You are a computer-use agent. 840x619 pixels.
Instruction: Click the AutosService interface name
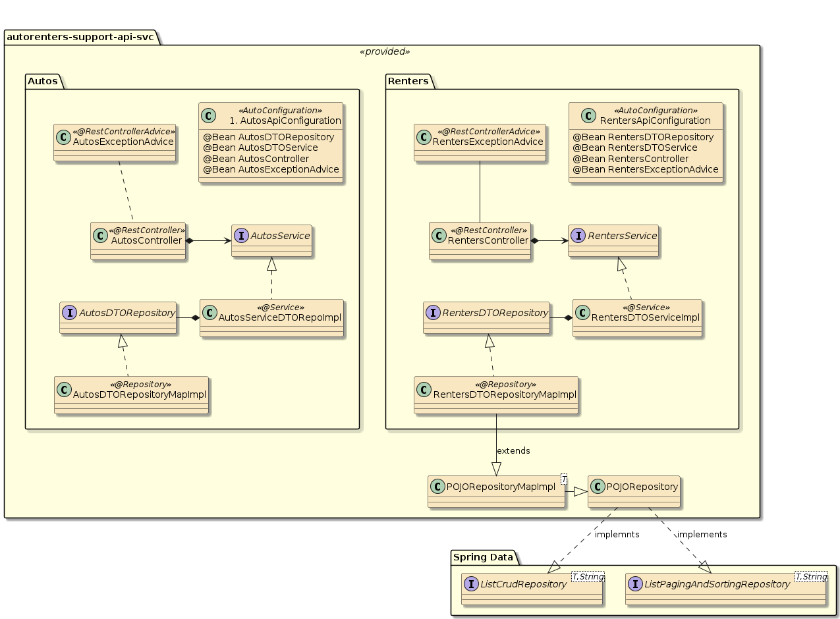[x=281, y=236]
